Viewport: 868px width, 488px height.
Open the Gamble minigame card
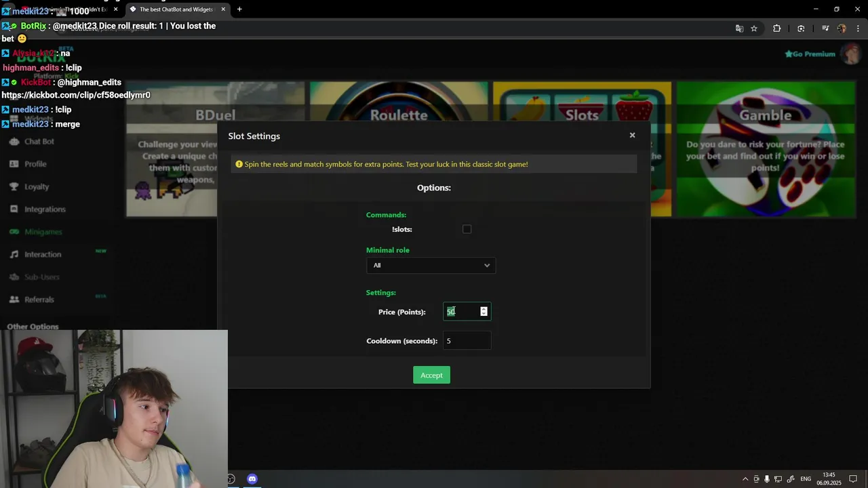click(766, 149)
